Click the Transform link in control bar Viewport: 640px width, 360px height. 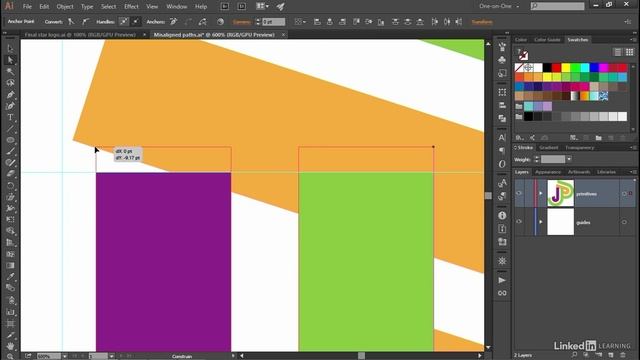coord(482,22)
